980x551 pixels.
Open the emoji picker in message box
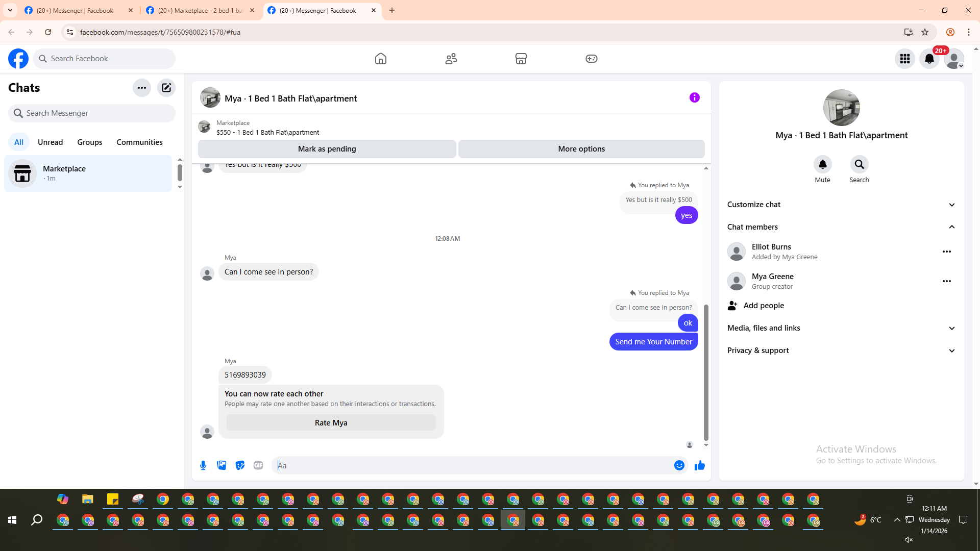[x=679, y=465]
